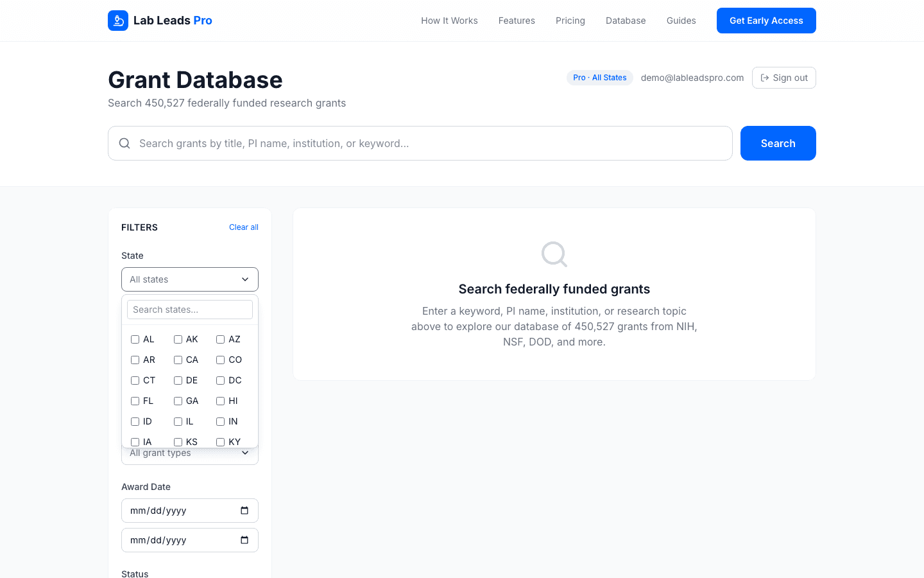Screen dimensions: 924x578
Task: Click the Grant Database heading
Action: [x=195, y=80]
